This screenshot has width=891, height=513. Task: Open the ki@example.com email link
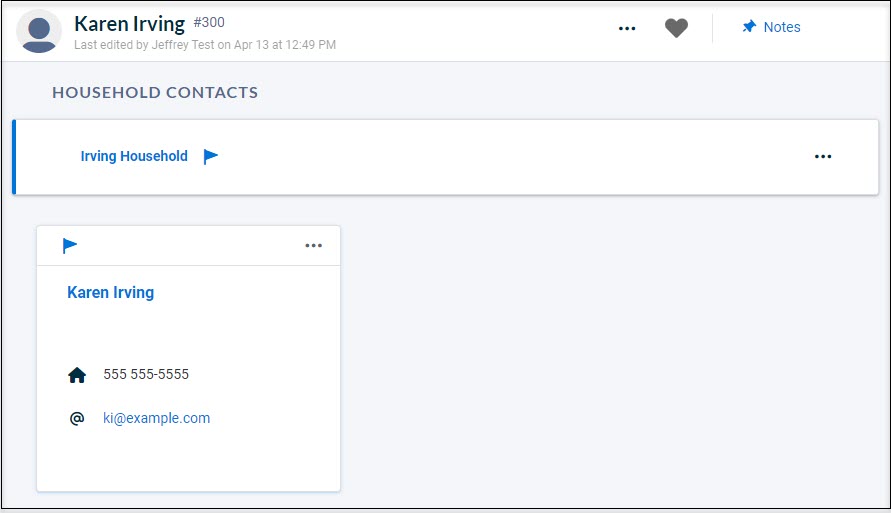tap(156, 418)
